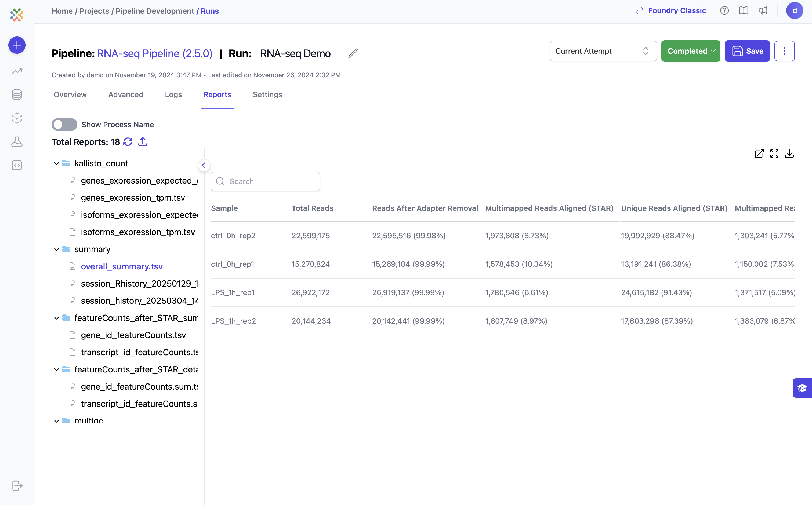Screen dimensions: 812x505
Task: Collapse the kallisto_count folder
Action: click(x=56, y=163)
